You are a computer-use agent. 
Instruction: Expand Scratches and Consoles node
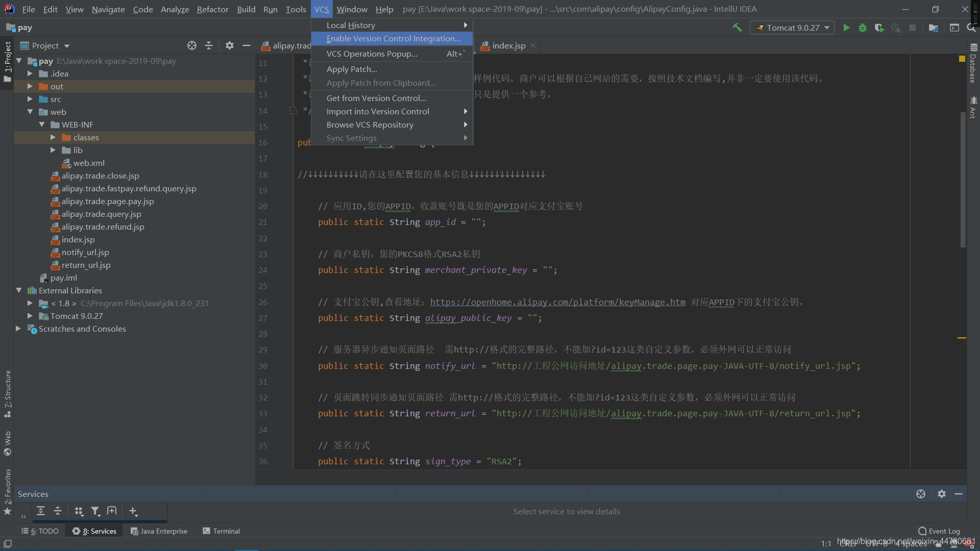tap(19, 329)
